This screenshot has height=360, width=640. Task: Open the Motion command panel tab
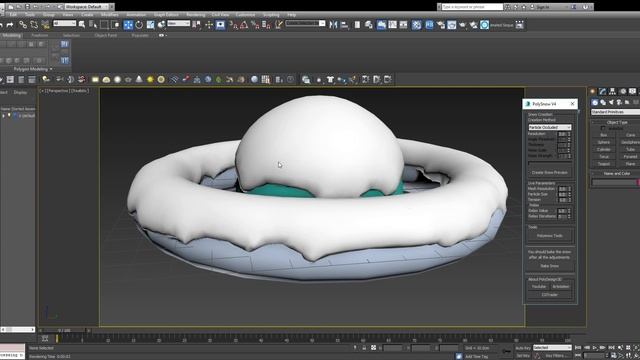click(x=622, y=91)
